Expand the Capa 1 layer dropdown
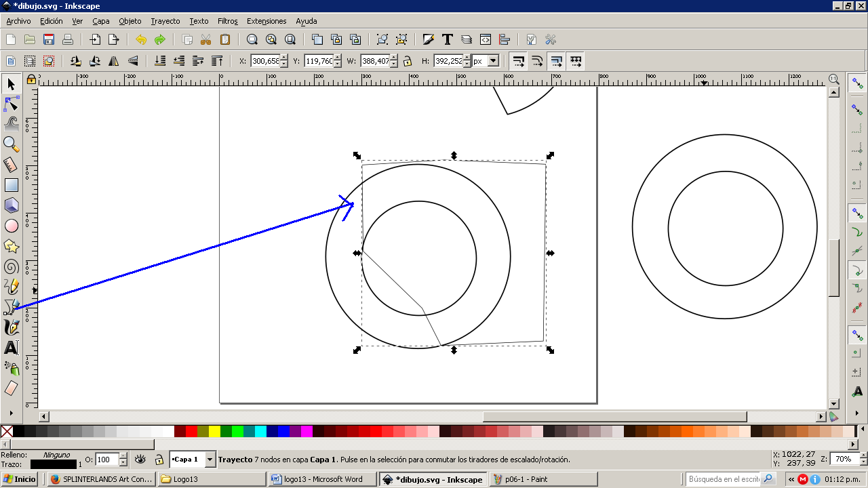Screen dimensions: 868x488 210,460
